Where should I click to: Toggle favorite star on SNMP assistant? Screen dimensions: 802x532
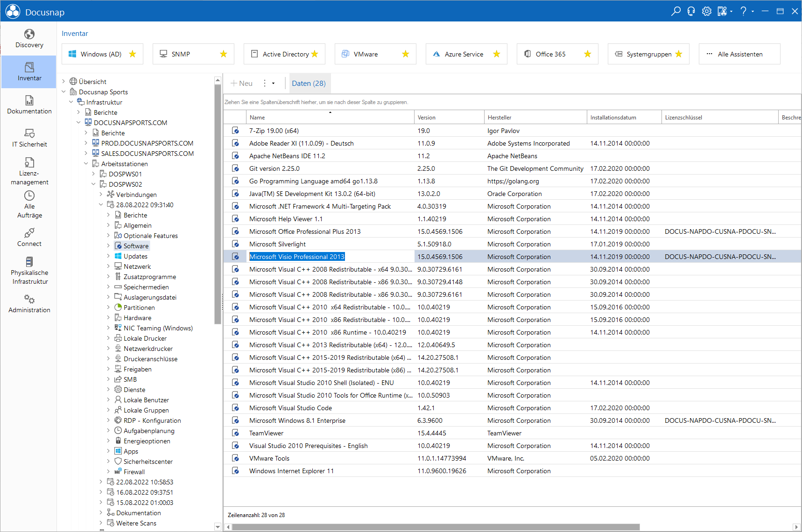pyautogui.click(x=224, y=54)
